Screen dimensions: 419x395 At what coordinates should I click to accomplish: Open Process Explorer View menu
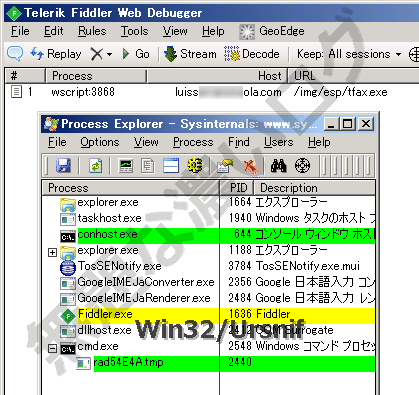pyautogui.click(x=146, y=142)
